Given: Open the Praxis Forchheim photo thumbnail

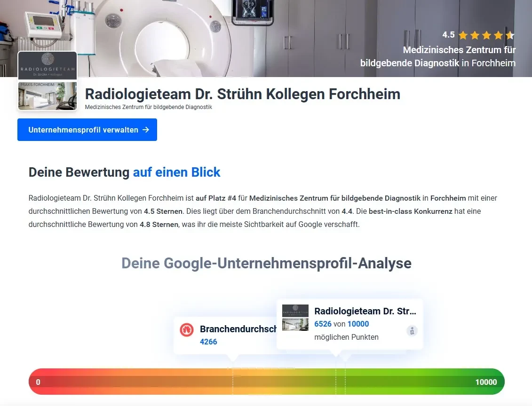Looking at the screenshot, I should [x=48, y=96].
